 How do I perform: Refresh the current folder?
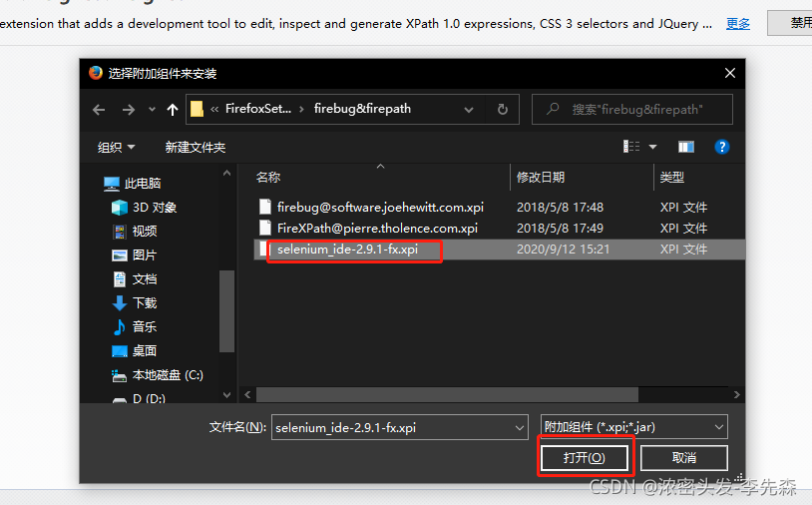503,110
